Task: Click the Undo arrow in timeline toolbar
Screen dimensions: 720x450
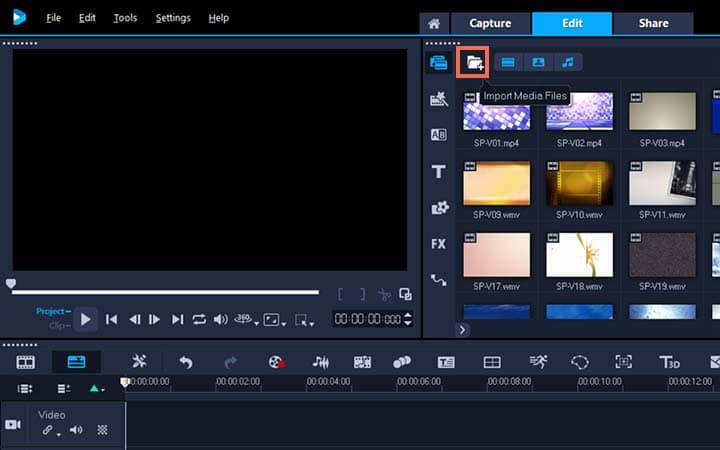Action: point(186,362)
